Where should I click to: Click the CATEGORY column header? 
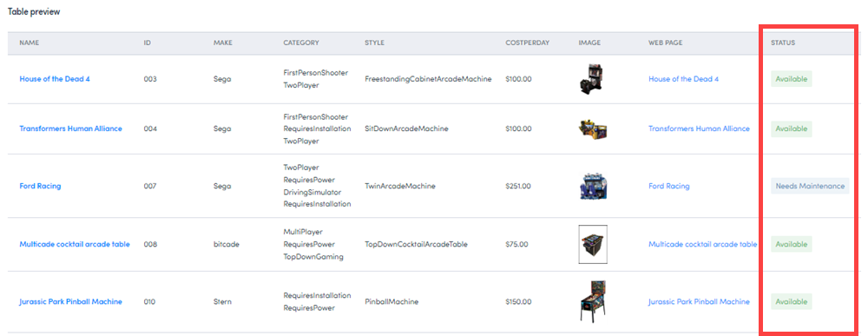tap(301, 43)
